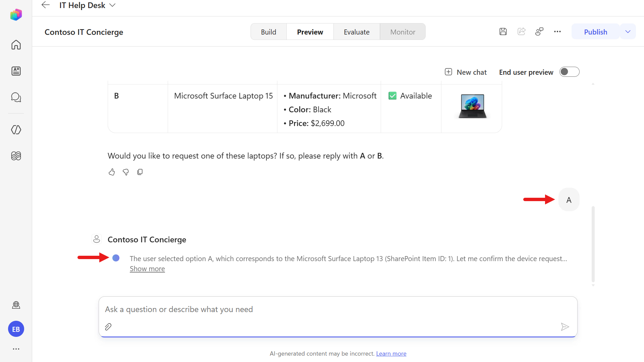Open the sidebar more options ellipsis
644x362 pixels.
(x=16, y=349)
